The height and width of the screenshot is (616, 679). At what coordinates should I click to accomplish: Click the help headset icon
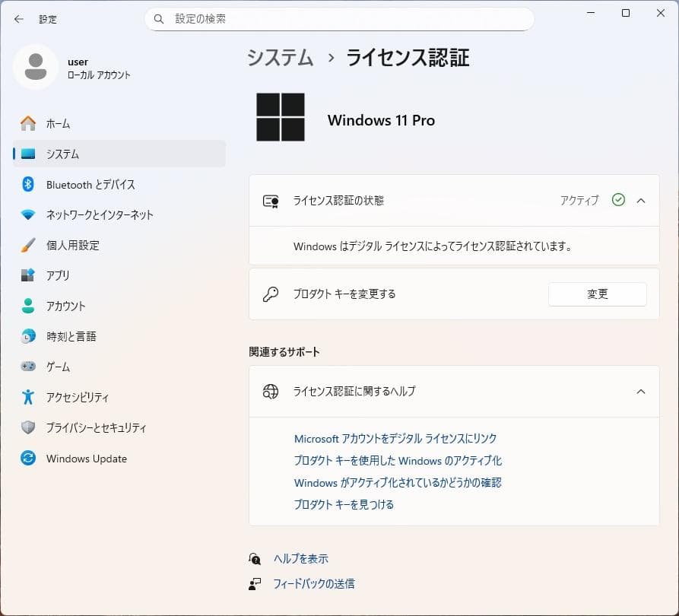click(255, 559)
